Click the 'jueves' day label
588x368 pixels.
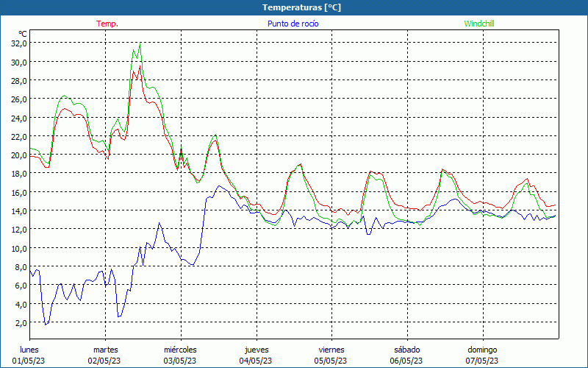(257, 350)
